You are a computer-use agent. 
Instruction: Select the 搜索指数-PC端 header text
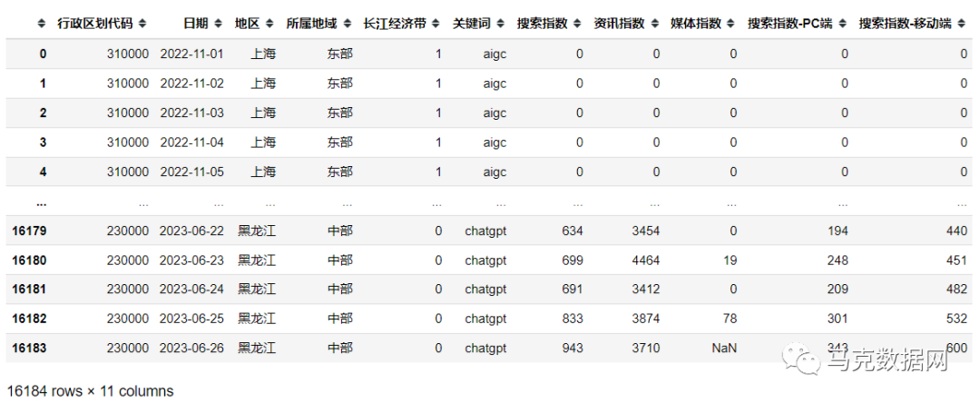coord(790,24)
